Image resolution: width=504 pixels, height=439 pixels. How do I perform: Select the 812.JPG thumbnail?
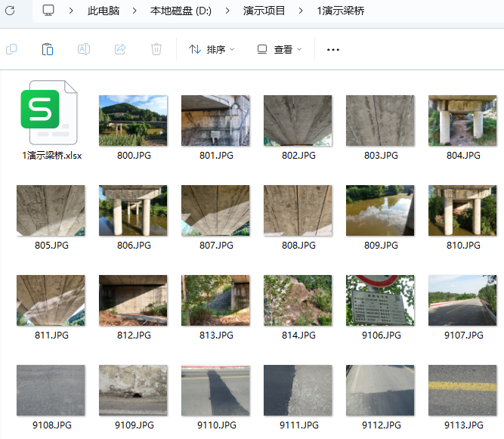pos(133,301)
